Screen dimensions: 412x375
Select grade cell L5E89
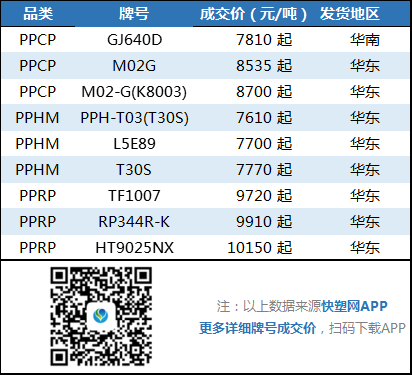134,144
